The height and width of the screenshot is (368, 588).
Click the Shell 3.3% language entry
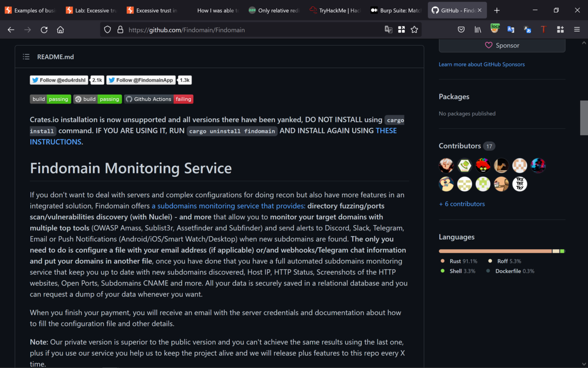click(458, 271)
